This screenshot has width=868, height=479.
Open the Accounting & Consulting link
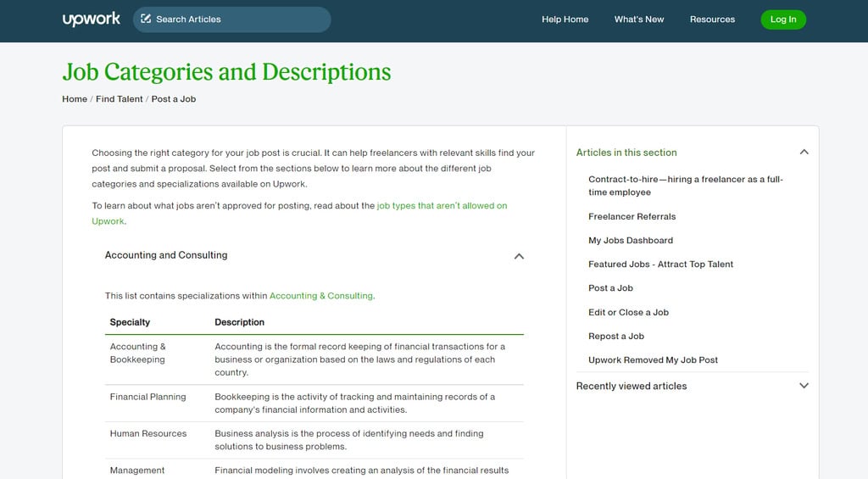pyautogui.click(x=321, y=296)
